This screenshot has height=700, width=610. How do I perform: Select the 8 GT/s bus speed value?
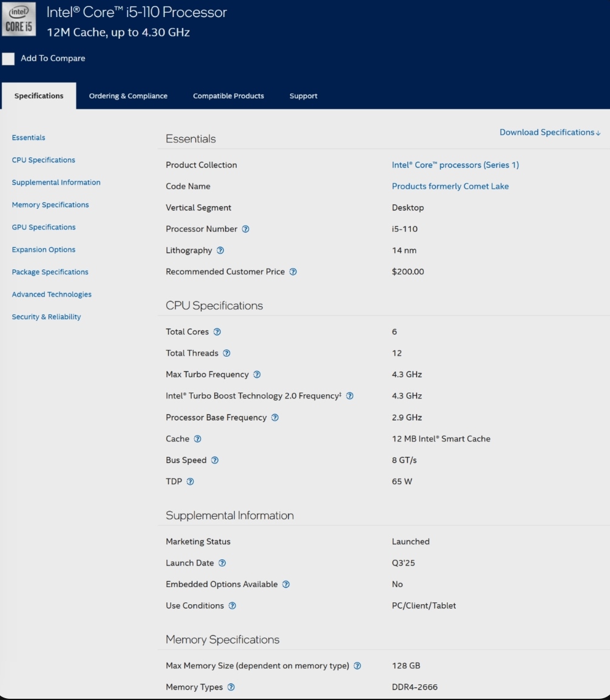pyautogui.click(x=404, y=460)
